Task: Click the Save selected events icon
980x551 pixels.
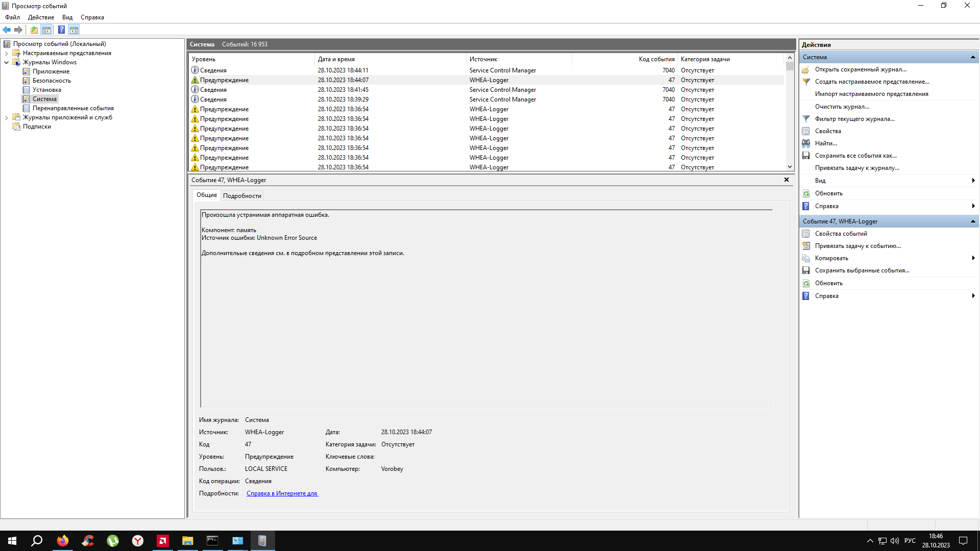Action: pos(806,270)
